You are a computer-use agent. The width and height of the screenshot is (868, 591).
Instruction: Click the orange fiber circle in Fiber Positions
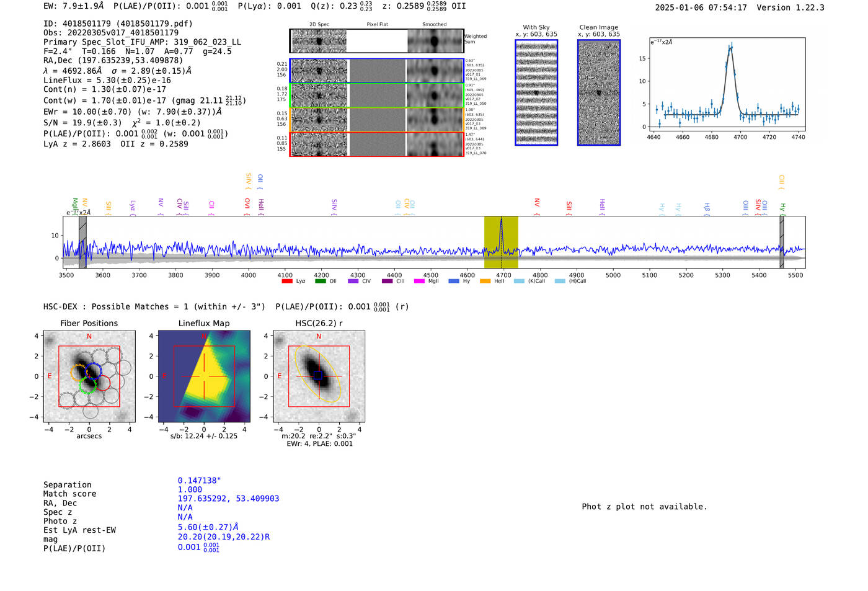coord(78,373)
